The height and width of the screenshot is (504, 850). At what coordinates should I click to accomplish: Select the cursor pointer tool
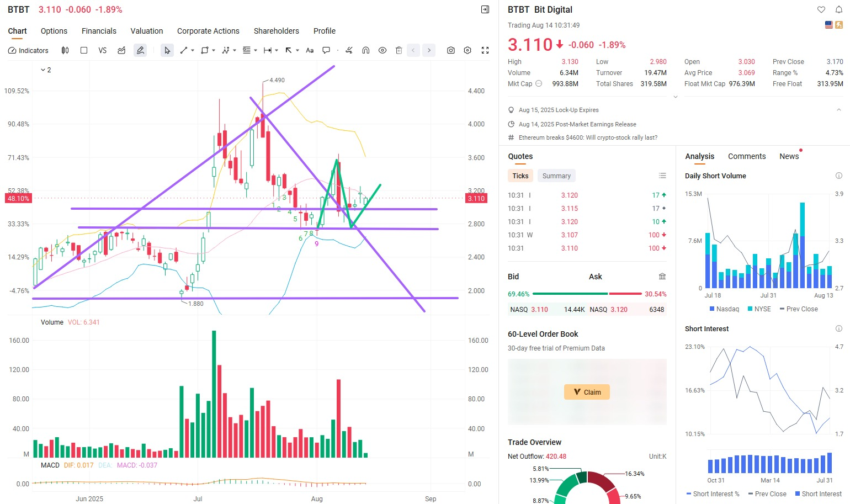point(167,50)
